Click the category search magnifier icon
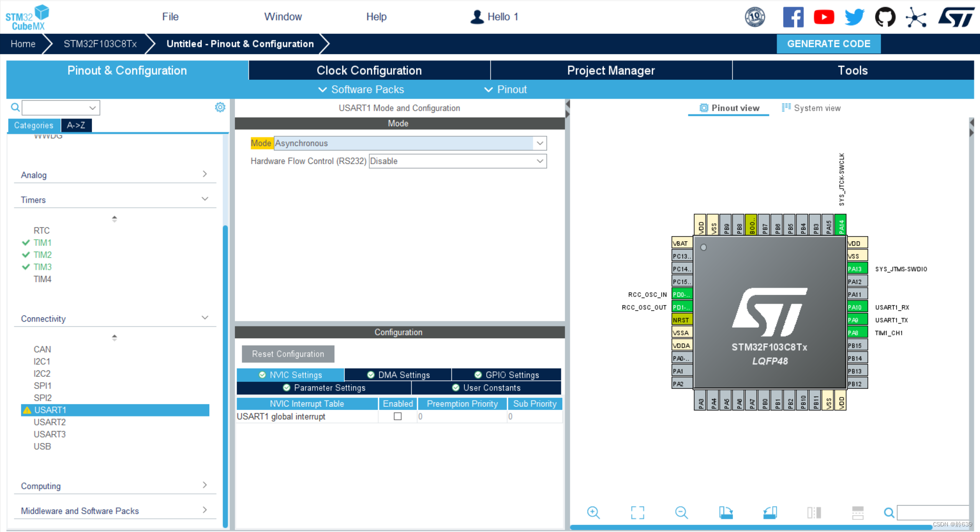The image size is (980, 532). pyautogui.click(x=15, y=107)
